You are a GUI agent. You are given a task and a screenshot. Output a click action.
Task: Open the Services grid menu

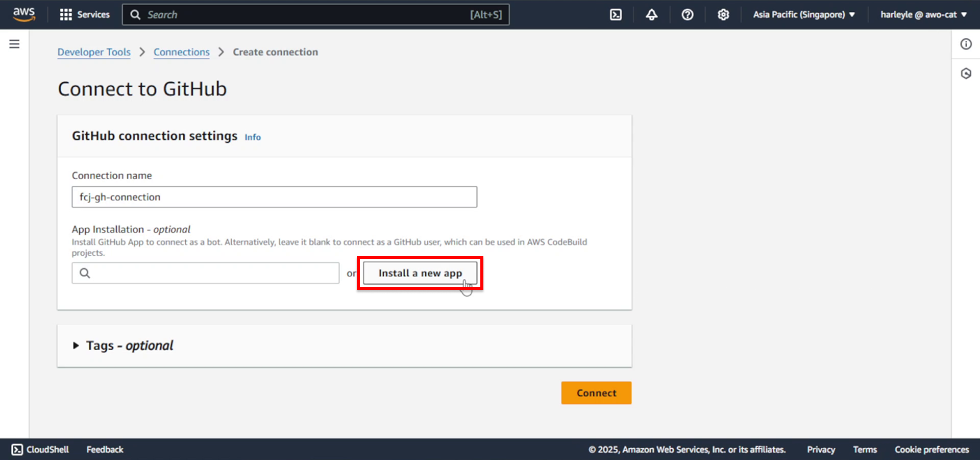click(85, 14)
